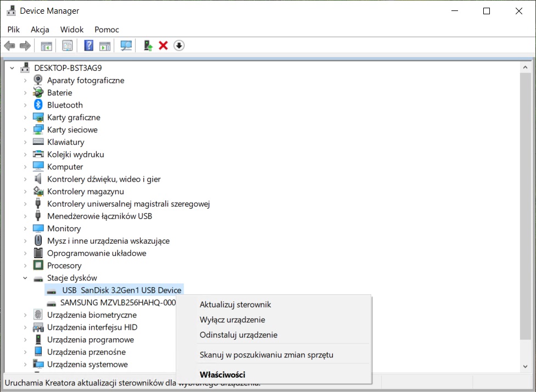Click the Bluetooth icon in the tree
The height and width of the screenshot is (392, 536).
click(x=38, y=105)
